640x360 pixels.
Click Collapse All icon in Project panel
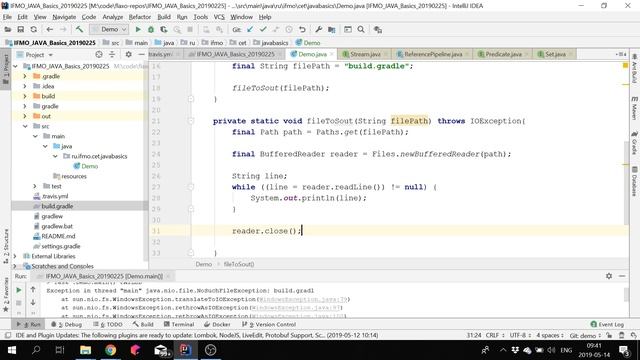(x=112, y=54)
